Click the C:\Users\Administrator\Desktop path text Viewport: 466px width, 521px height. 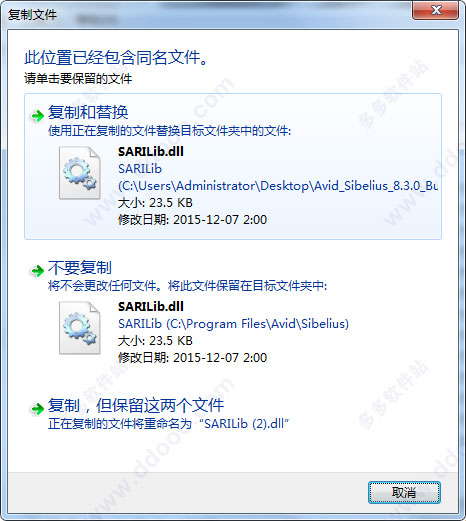pos(278,186)
